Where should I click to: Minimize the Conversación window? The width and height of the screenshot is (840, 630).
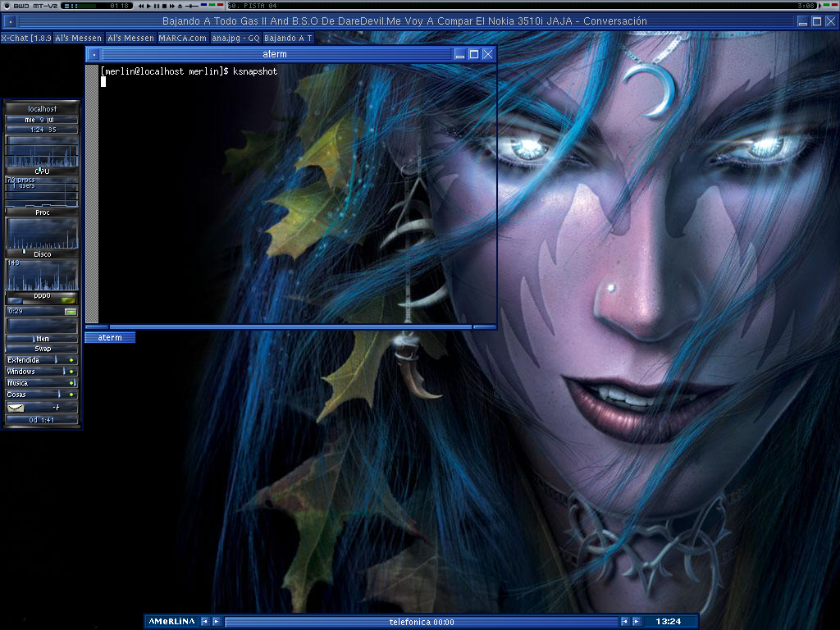click(802, 21)
